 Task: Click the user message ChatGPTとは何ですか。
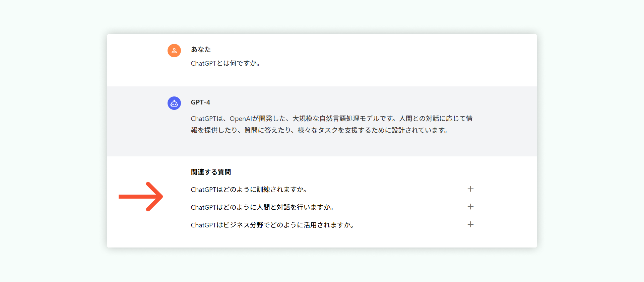(x=226, y=63)
